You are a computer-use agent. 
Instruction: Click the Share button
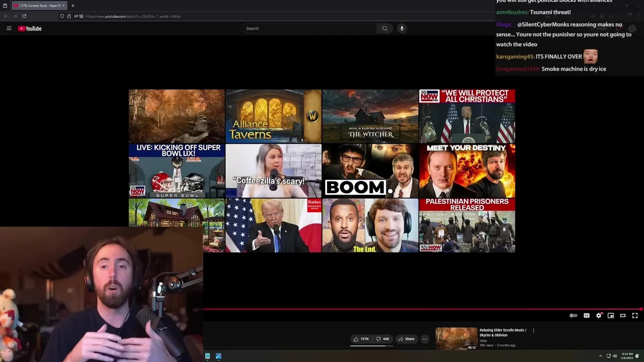pyautogui.click(x=407, y=339)
